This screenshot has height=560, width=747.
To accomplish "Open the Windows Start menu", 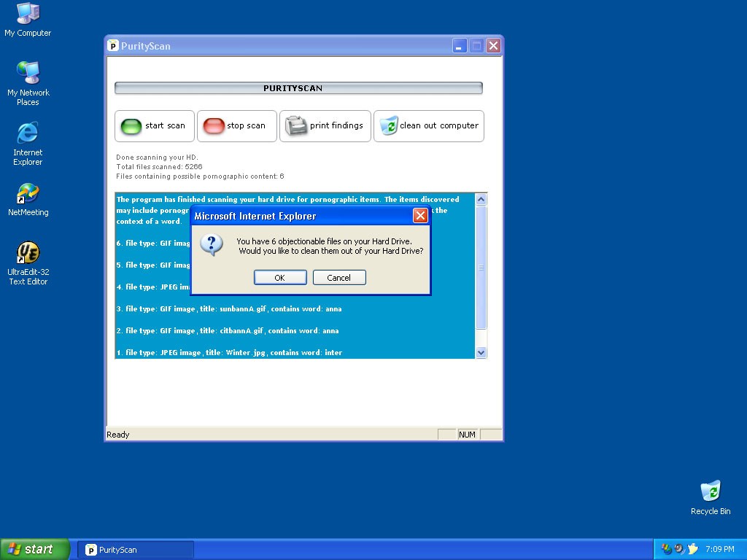I will click(35, 549).
